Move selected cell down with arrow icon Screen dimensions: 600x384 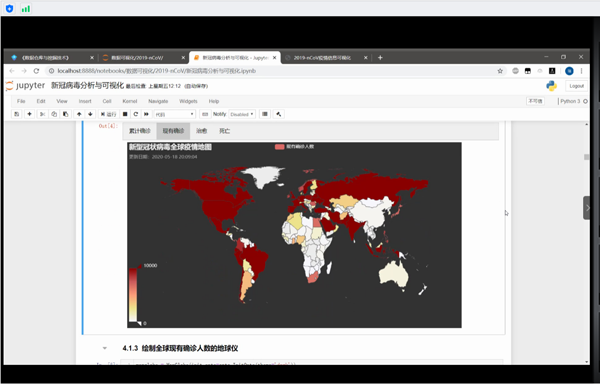pyautogui.click(x=90, y=114)
